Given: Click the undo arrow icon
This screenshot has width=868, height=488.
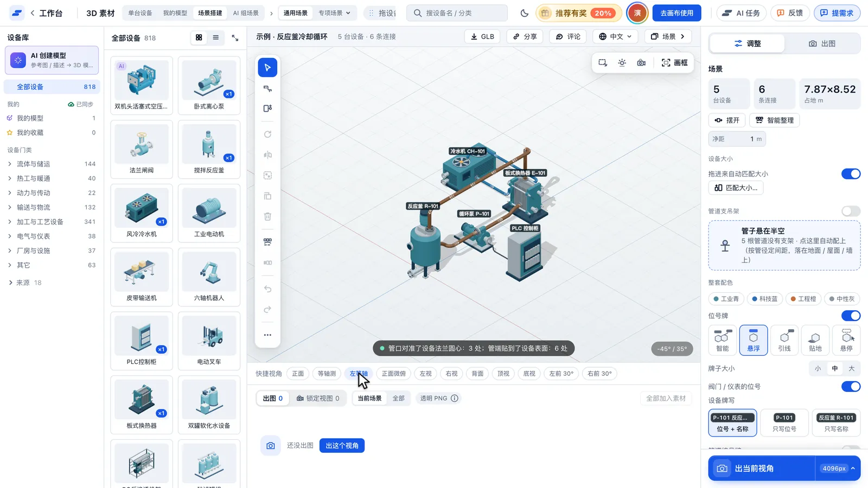Looking at the screenshot, I should click(267, 289).
